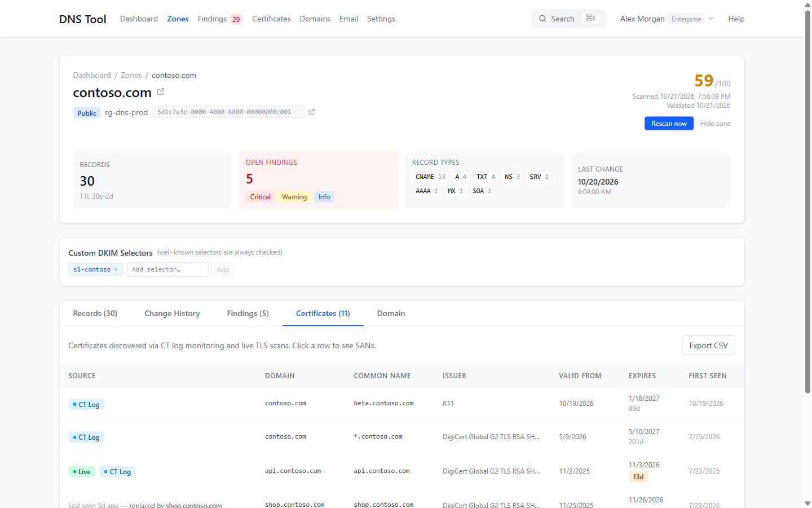Open Domains in top navigation
Viewport: 812px width, 508px height.
coord(315,19)
